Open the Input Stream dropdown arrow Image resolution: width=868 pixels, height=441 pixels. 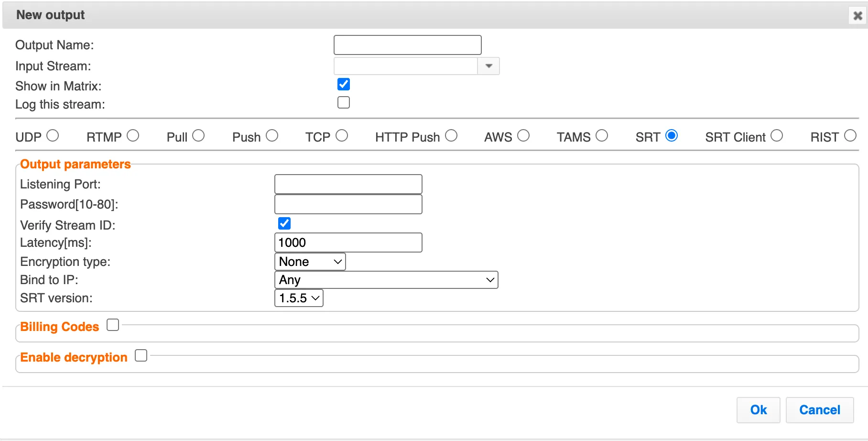(x=488, y=66)
